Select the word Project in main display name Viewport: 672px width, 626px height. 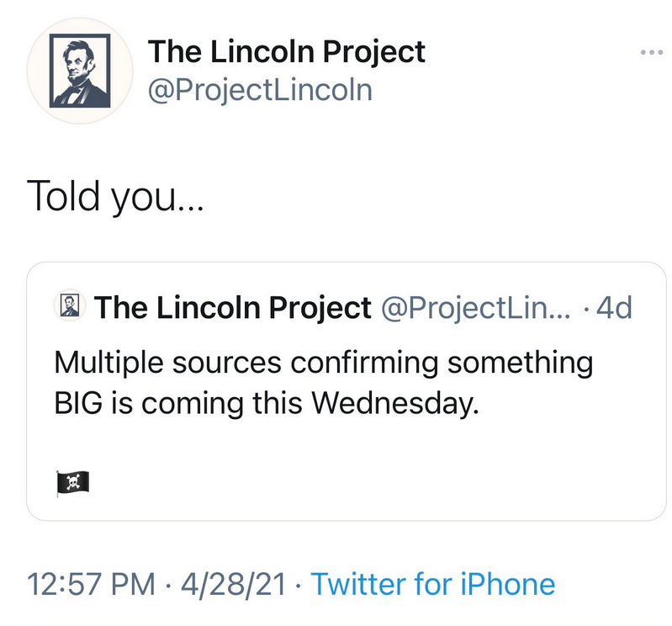(x=373, y=53)
